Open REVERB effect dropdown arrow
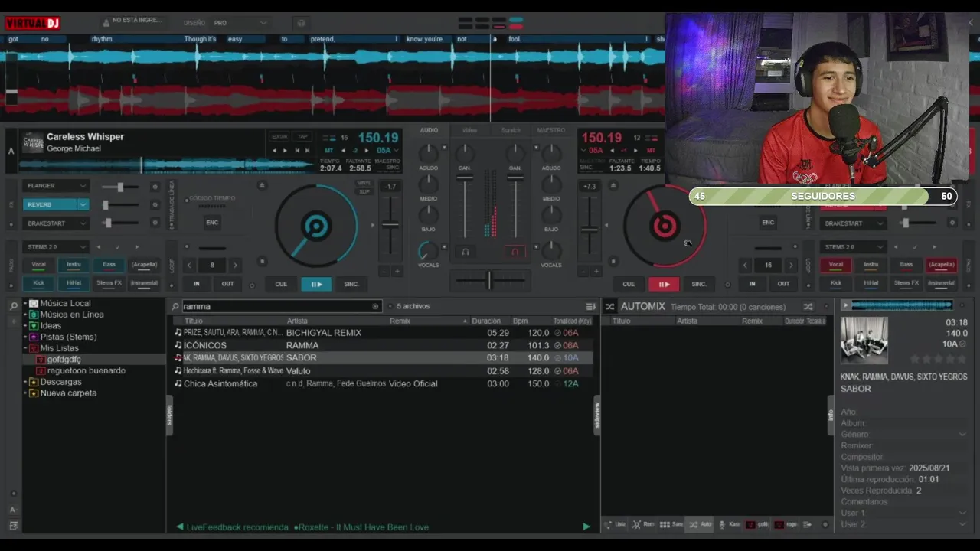The height and width of the screenshot is (551, 980). point(83,204)
